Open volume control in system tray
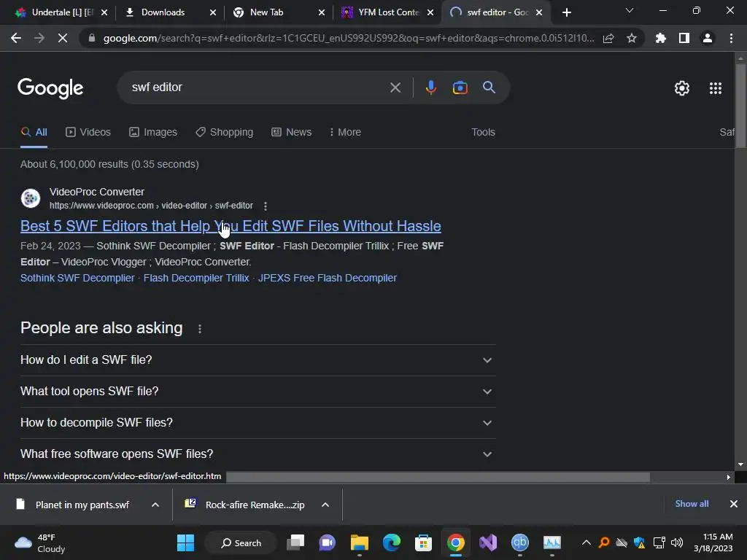The width and height of the screenshot is (747, 560). point(676,542)
